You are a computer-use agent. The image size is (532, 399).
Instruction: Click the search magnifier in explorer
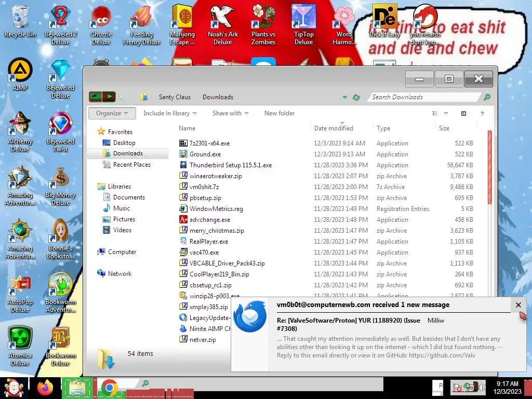(x=487, y=97)
